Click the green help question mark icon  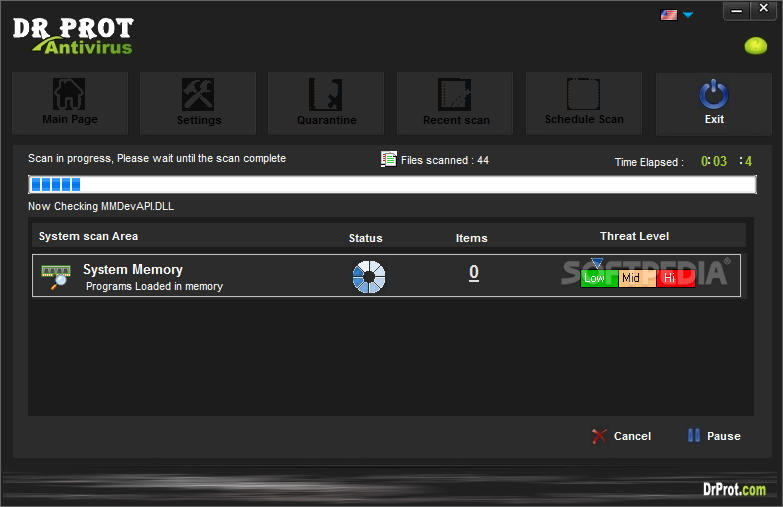[x=756, y=46]
